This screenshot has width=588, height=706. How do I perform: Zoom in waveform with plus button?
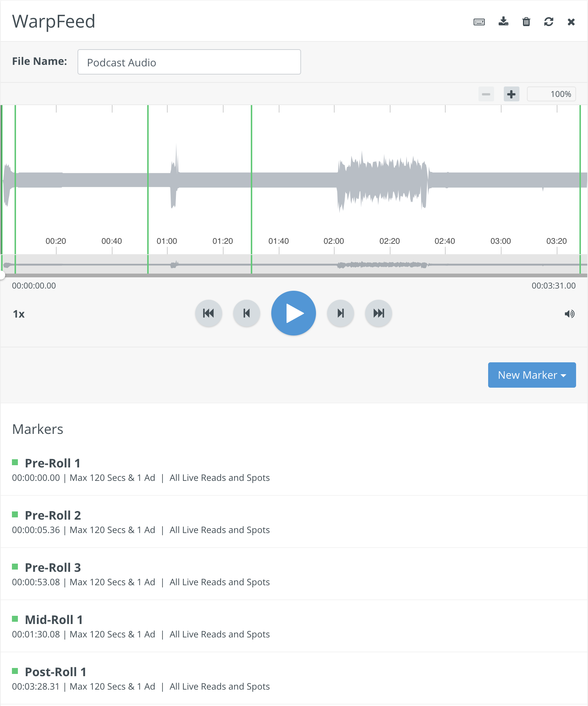click(x=511, y=94)
